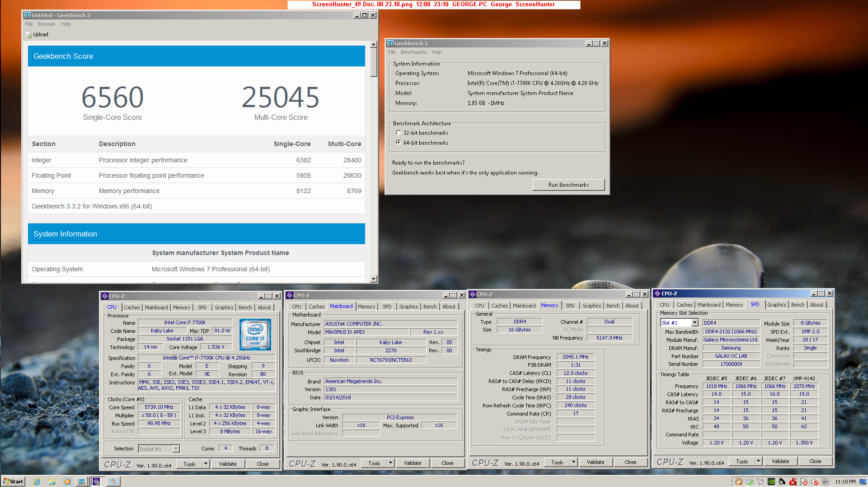Click the ScreenHunter hand icon in system tray
This screenshot has width=868, height=487.
[x=738, y=482]
